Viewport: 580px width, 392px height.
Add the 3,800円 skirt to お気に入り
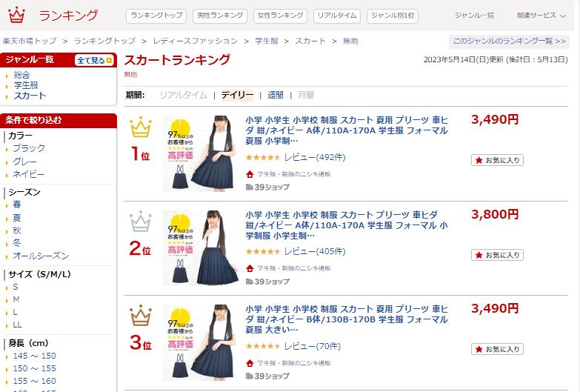[x=497, y=255]
